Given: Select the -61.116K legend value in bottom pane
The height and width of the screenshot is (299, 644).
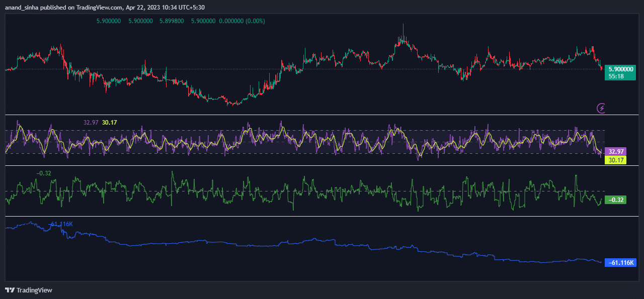Looking at the screenshot, I should (x=61, y=224).
